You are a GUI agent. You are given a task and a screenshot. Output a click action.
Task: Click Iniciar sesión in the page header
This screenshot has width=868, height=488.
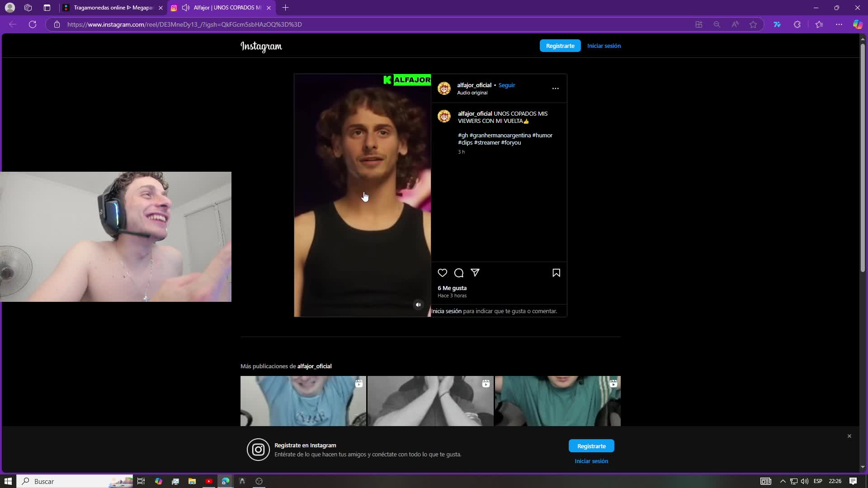[604, 46]
